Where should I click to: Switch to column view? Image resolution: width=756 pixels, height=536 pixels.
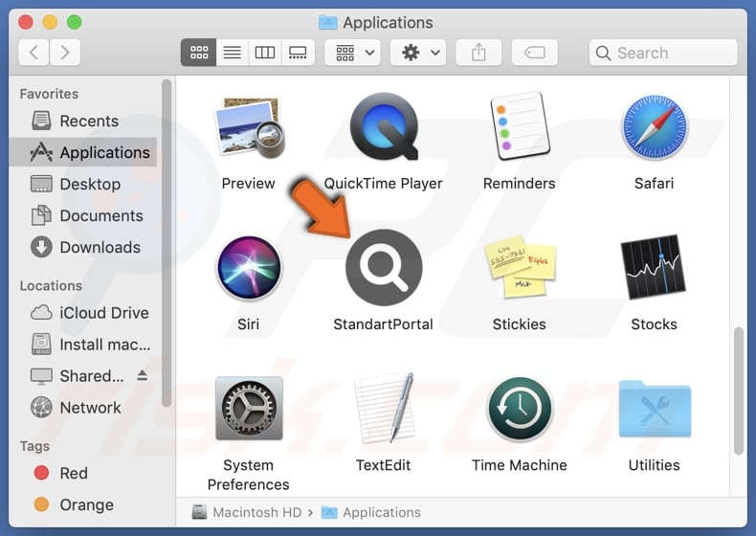point(265,52)
